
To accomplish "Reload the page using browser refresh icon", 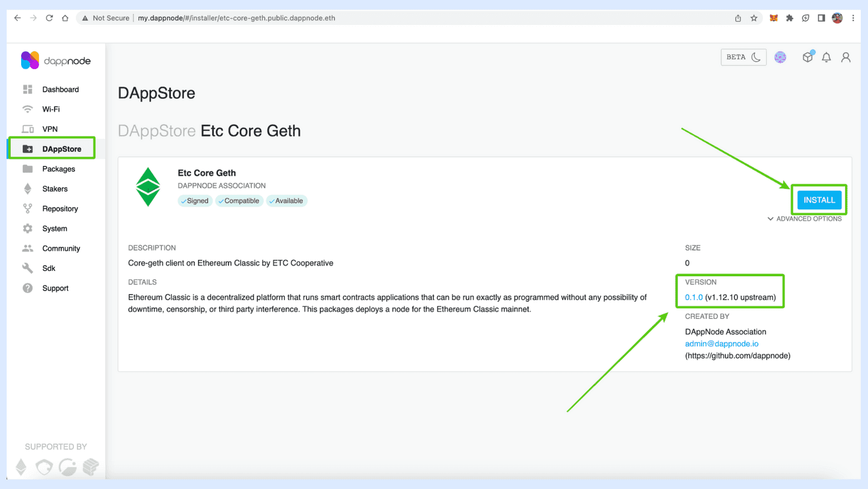I will (49, 18).
